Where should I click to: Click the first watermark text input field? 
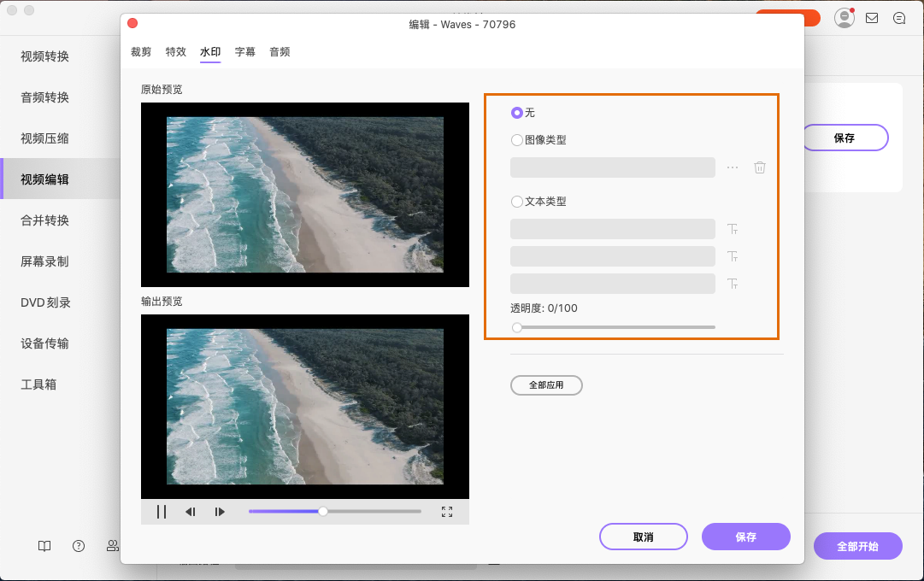612,229
